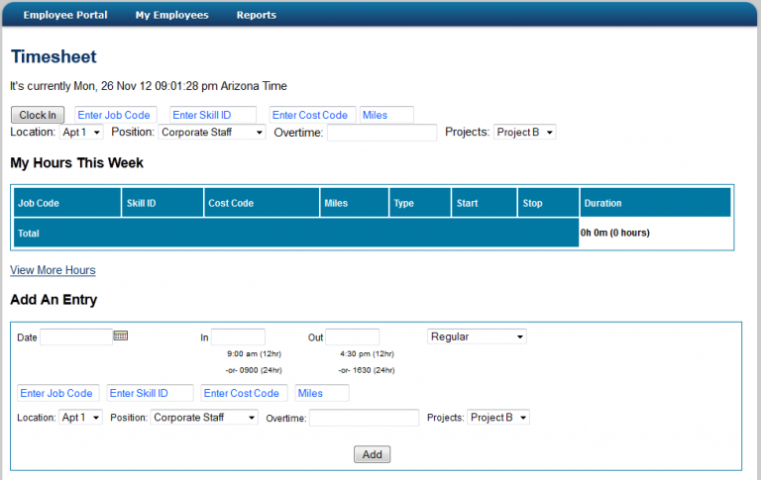Open the top Location Apt 1 dropdown

click(x=81, y=132)
